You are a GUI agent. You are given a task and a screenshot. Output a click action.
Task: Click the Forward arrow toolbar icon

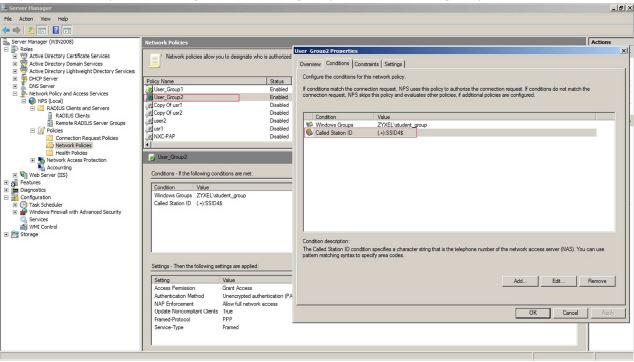pyautogui.click(x=17, y=30)
